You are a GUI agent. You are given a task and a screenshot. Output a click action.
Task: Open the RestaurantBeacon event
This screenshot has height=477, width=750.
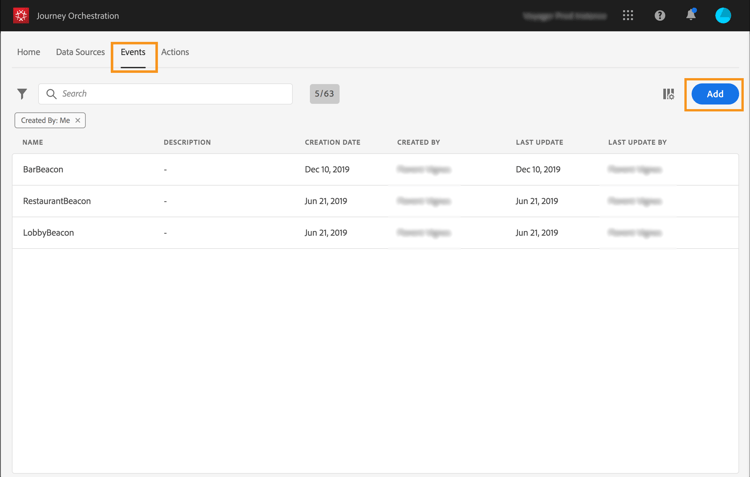coord(57,201)
